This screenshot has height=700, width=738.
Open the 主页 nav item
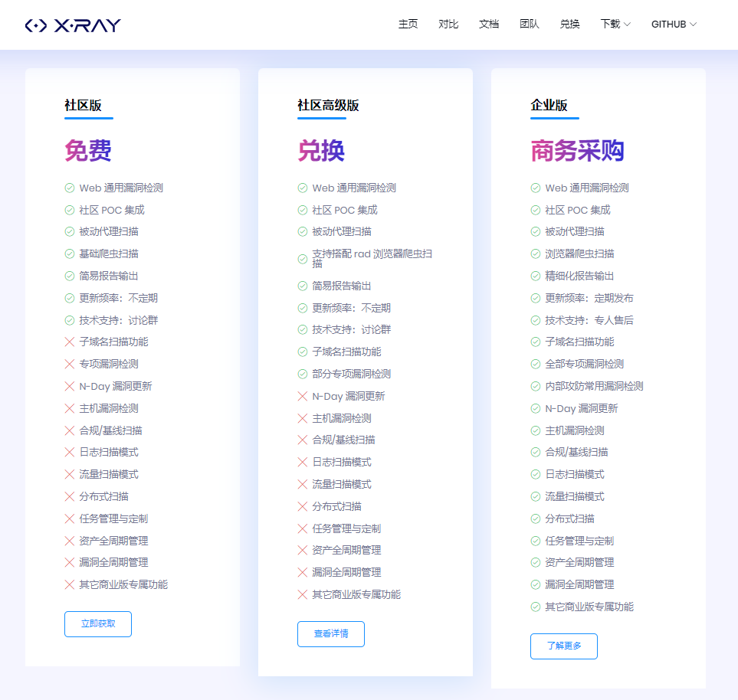point(408,24)
